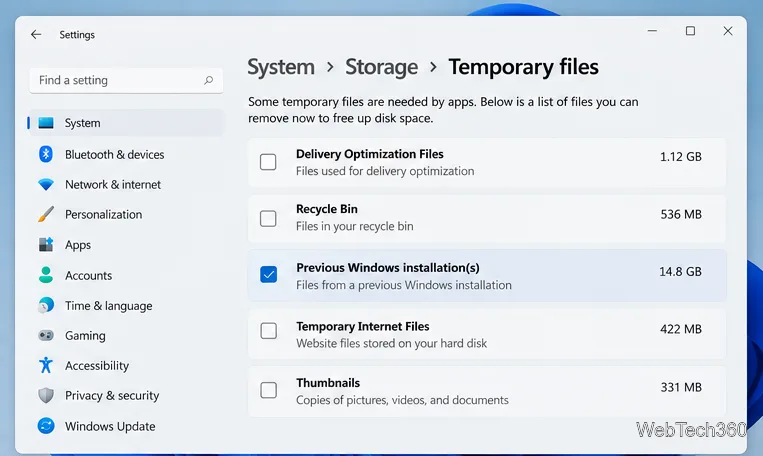Click the Accounts person icon
The width and height of the screenshot is (763, 456).
pyautogui.click(x=46, y=275)
